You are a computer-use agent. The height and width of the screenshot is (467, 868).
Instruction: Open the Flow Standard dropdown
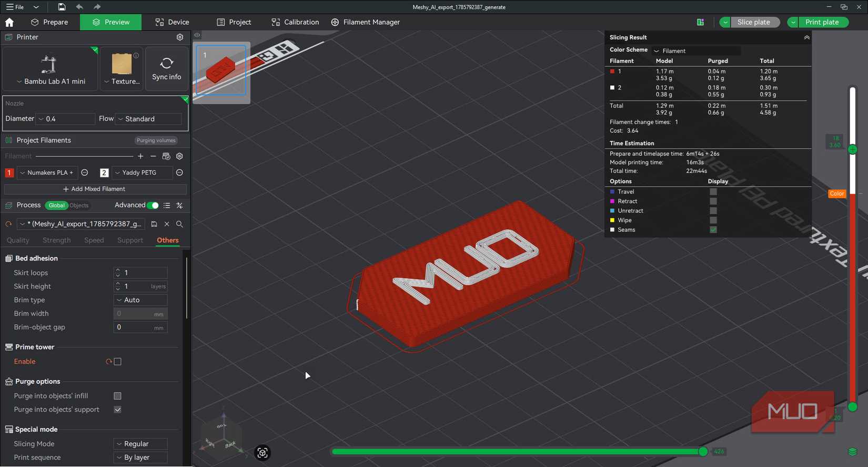point(148,119)
